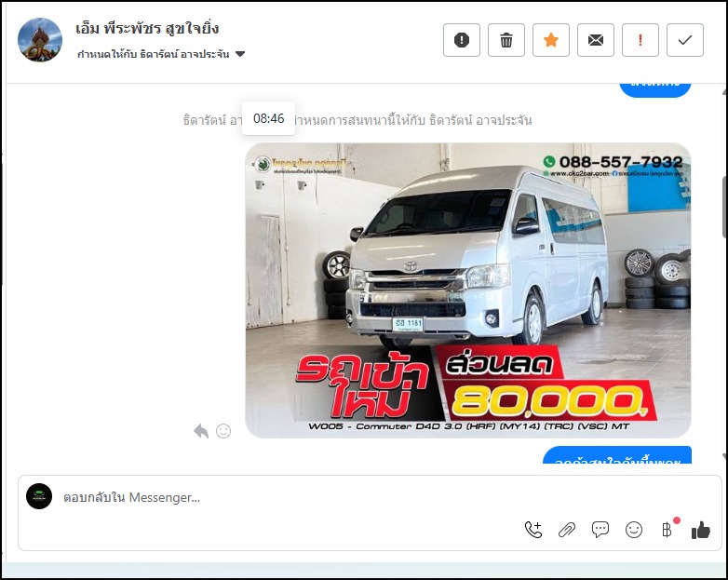Image resolution: width=728 pixels, height=580 pixels.
Task: Toggle the orange star follow-up icon
Action: [x=550, y=40]
